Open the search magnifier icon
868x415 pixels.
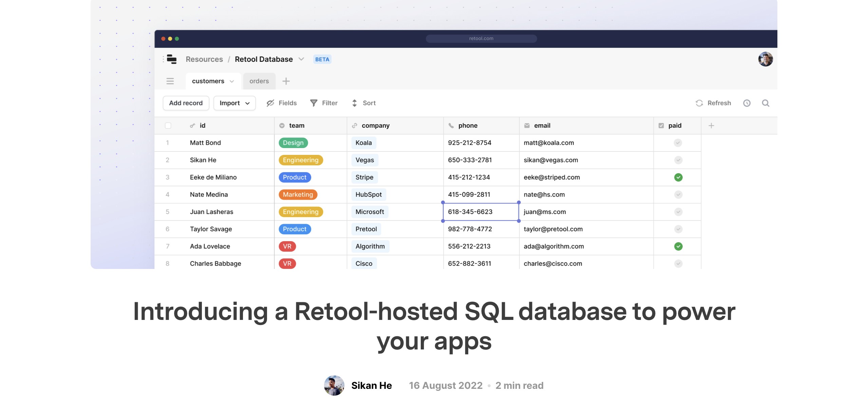click(766, 103)
